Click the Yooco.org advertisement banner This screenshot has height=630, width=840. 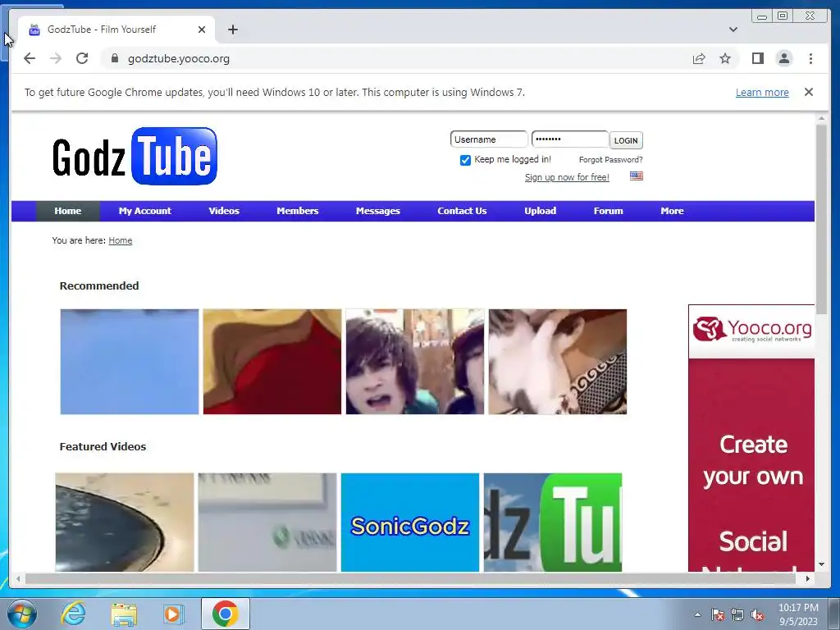(x=751, y=438)
